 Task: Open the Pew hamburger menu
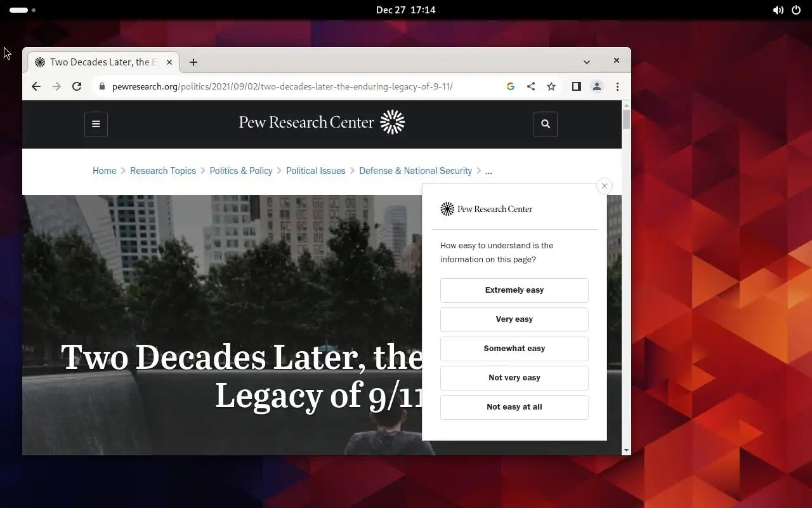(96, 124)
